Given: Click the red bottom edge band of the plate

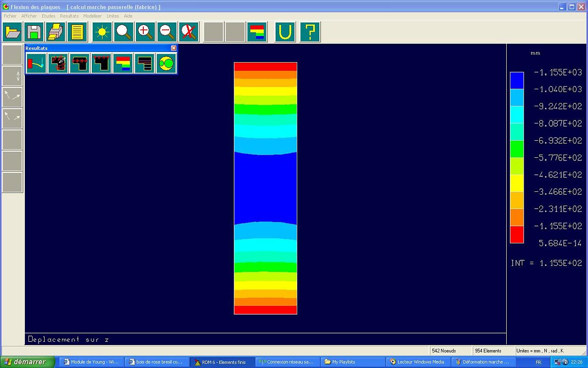Looking at the screenshot, I should point(266,310).
